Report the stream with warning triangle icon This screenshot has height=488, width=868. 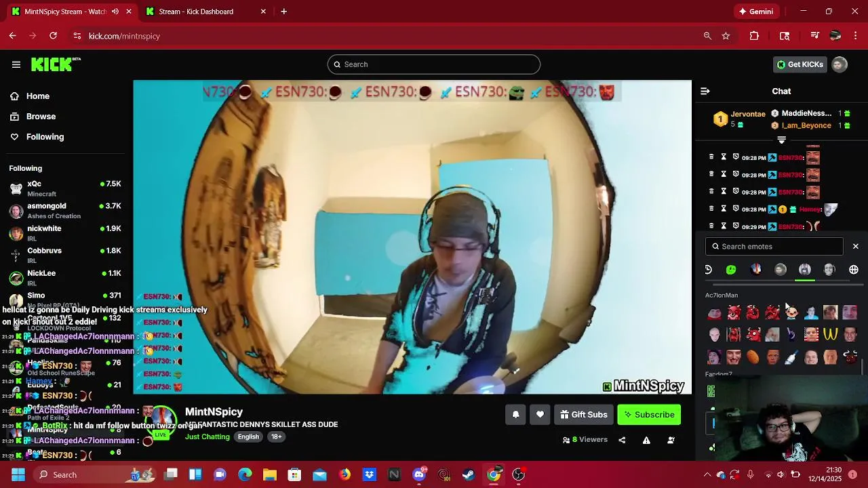pos(646,440)
